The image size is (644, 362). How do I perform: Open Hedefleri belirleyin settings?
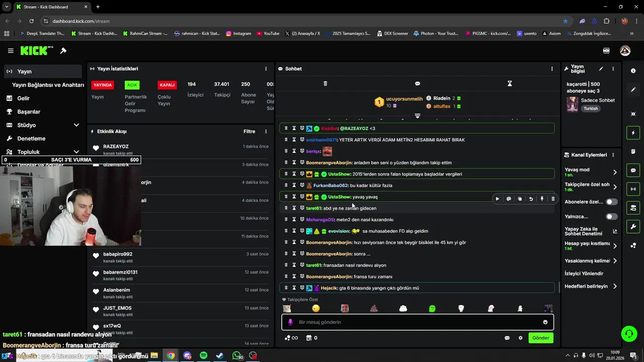point(591,287)
